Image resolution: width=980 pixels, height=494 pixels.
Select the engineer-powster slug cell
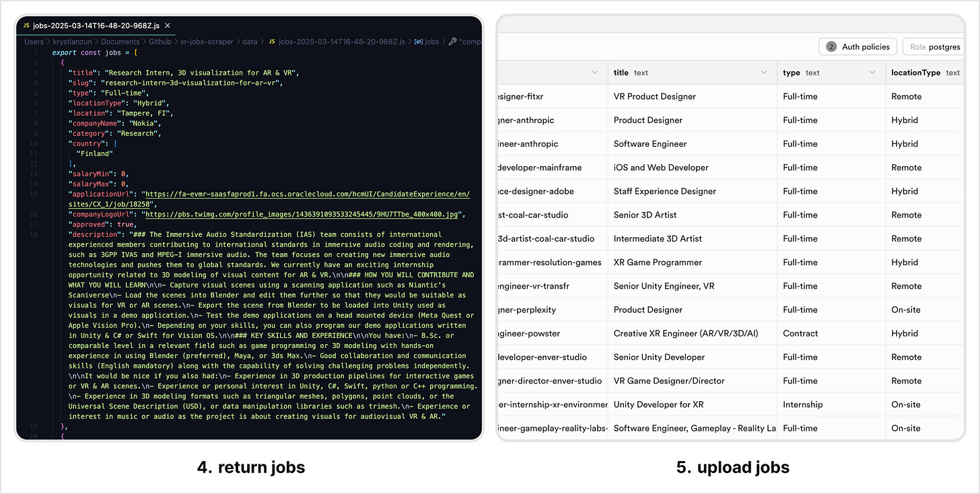[x=553, y=333]
